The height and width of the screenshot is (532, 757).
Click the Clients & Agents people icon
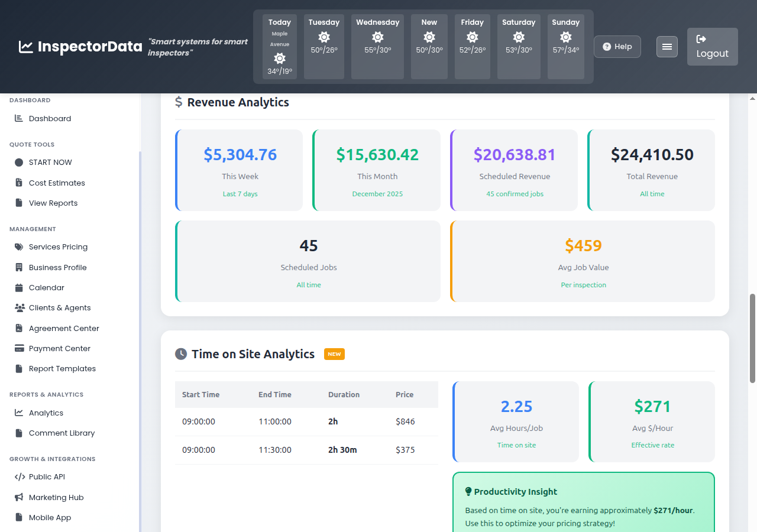(18, 307)
